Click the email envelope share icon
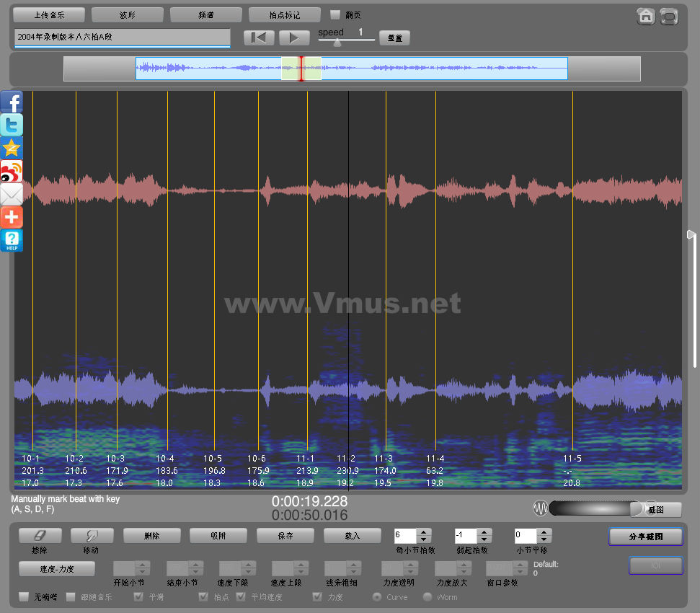Image resolution: width=700 pixels, height=613 pixels. tap(12, 194)
